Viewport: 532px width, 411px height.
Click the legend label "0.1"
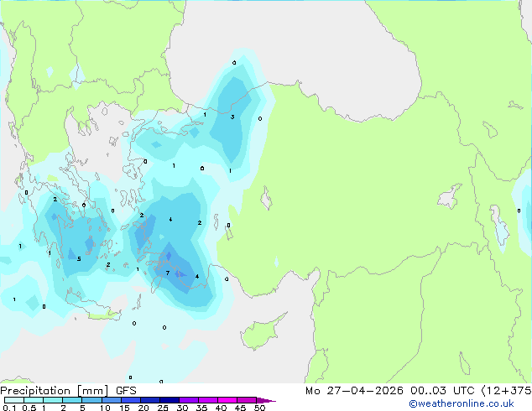(9, 408)
